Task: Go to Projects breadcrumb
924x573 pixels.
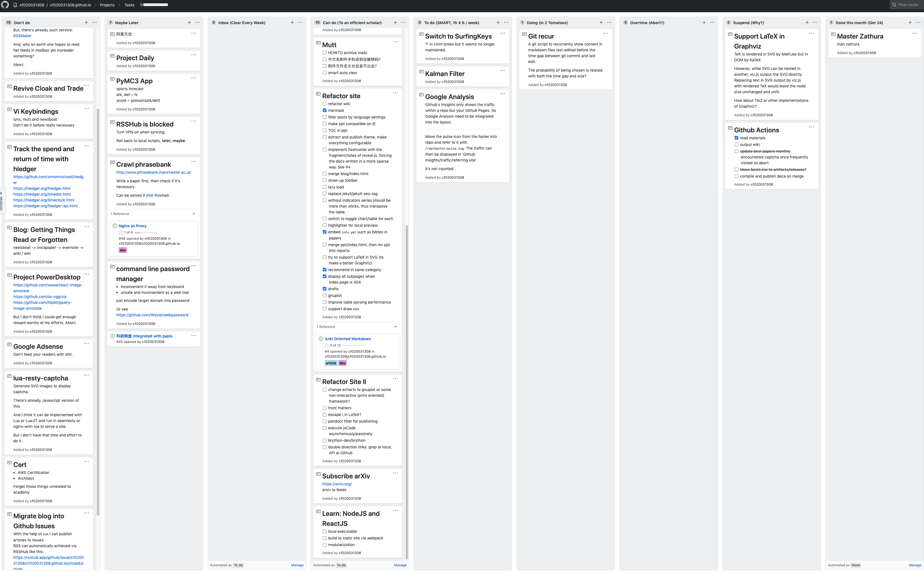Action: point(107,5)
